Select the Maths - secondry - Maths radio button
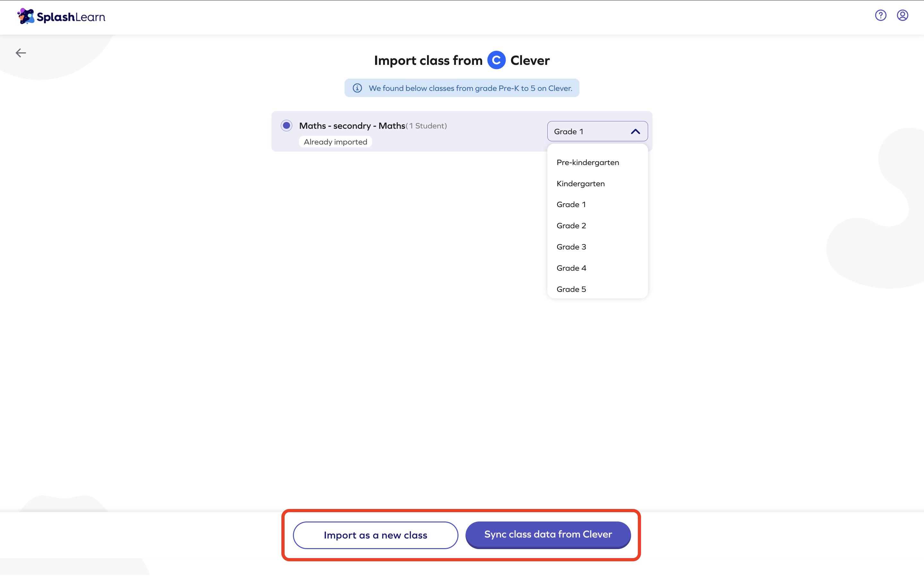The height and width of the screenshot is (578, 924). tap(287, 125)
